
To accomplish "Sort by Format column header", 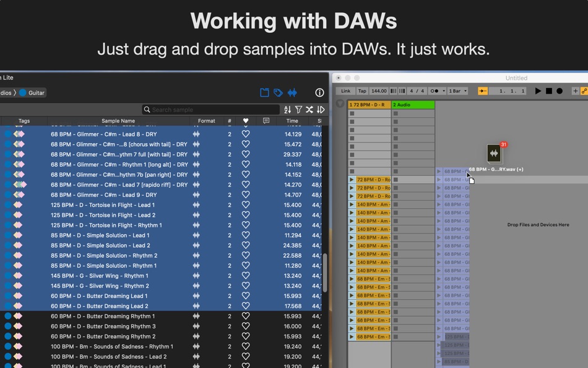I will 206,121.
